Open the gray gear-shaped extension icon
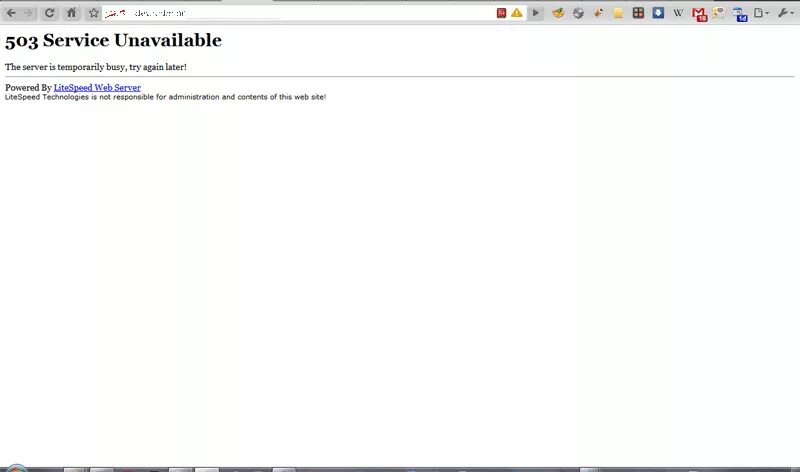Viewport: 800px width, 472px height. [x=578, y=13]
